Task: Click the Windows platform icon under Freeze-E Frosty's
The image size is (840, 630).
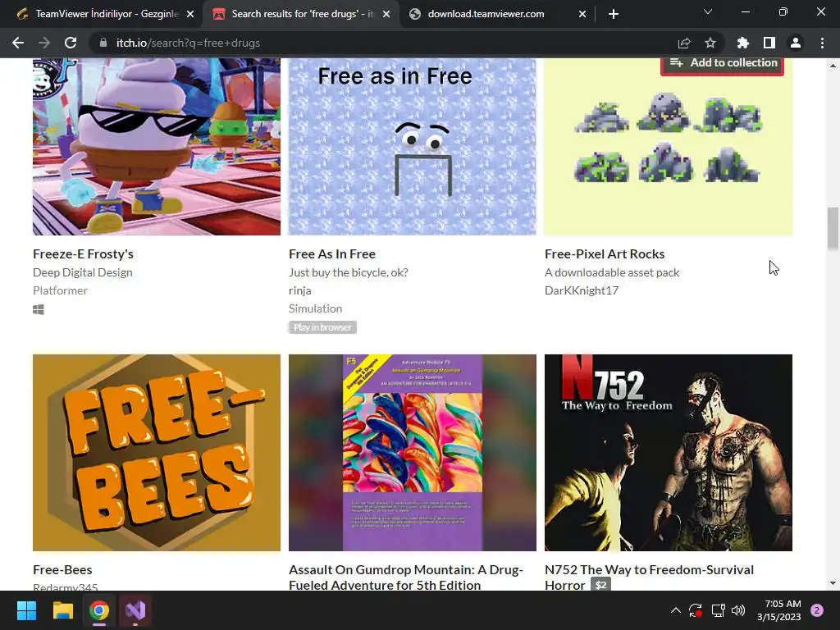Action: pos(38,309)
